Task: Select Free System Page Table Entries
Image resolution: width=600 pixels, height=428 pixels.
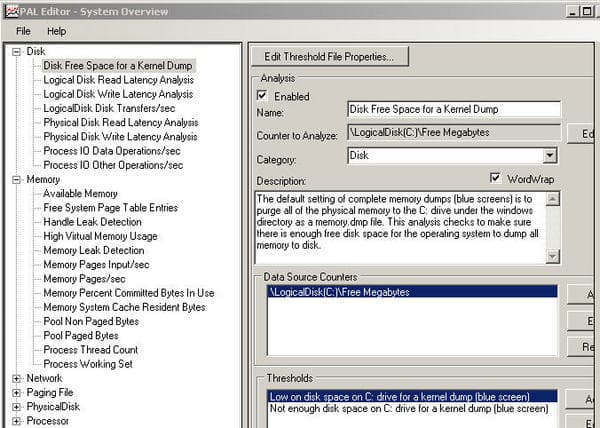Action: tap(111, 208)
